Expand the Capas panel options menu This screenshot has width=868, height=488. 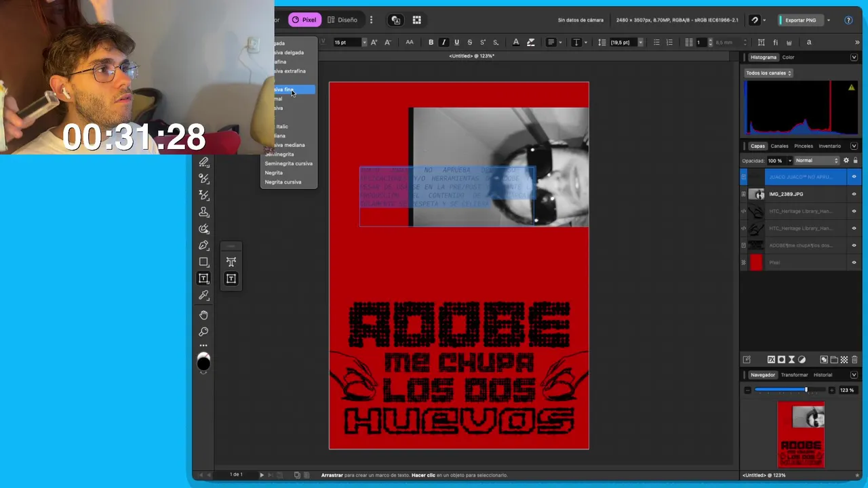click(x=854, y=146)
